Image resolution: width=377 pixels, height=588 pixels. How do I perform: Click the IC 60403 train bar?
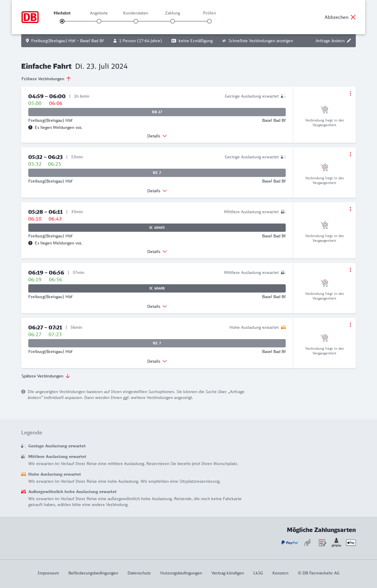tap(157, 228)
